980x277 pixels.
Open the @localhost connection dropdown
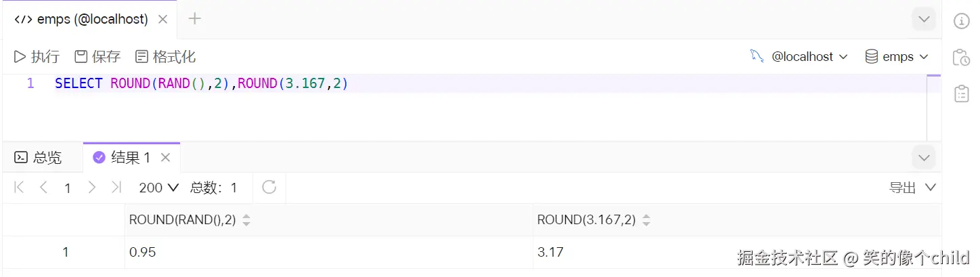(x=799, y=57)
